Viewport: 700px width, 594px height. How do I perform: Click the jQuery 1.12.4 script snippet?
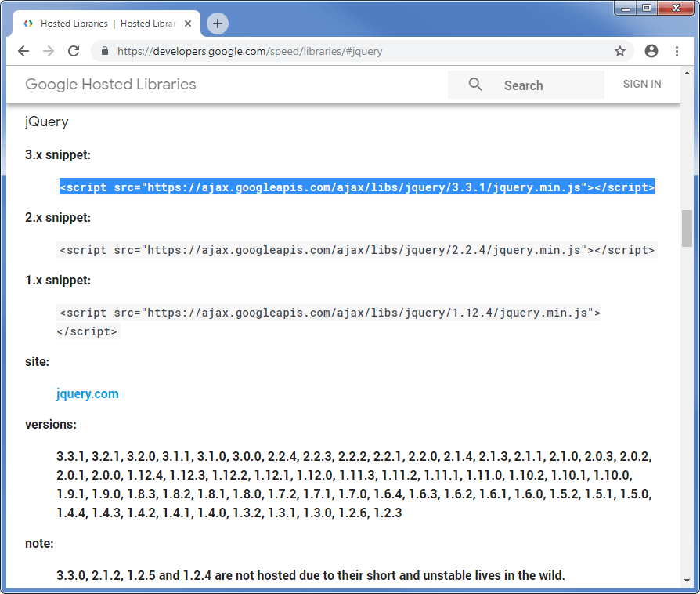(329, 322)
